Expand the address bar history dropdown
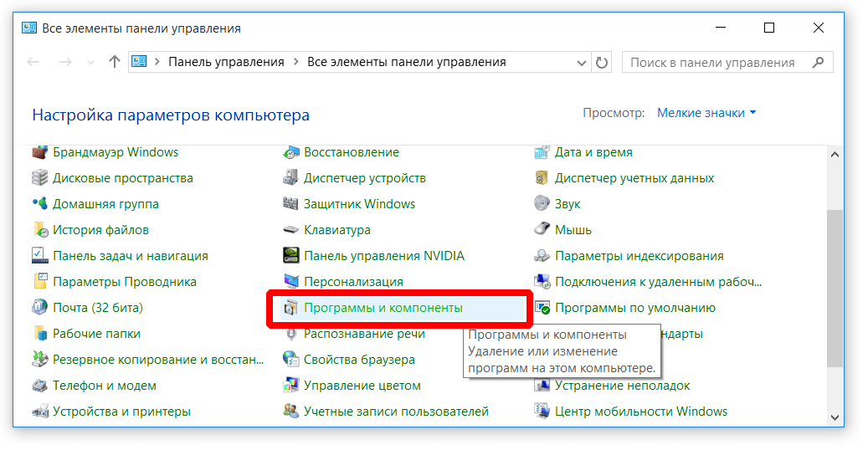The image size is (868, 450). click(583, 63)
